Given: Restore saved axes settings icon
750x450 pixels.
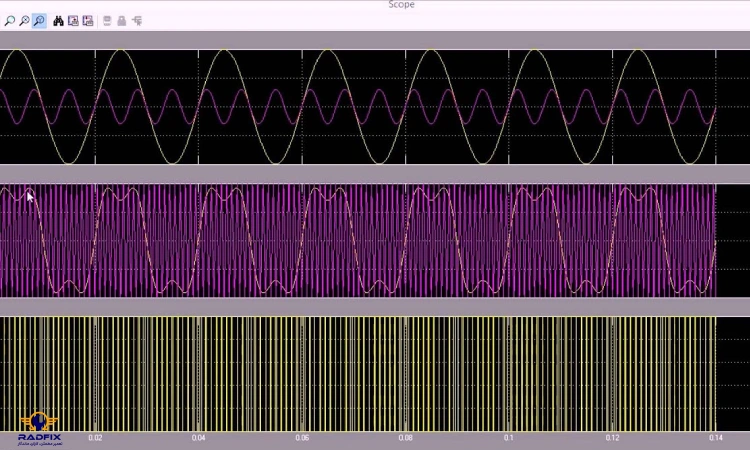Looking at the screenshot, I should point(87,20).
